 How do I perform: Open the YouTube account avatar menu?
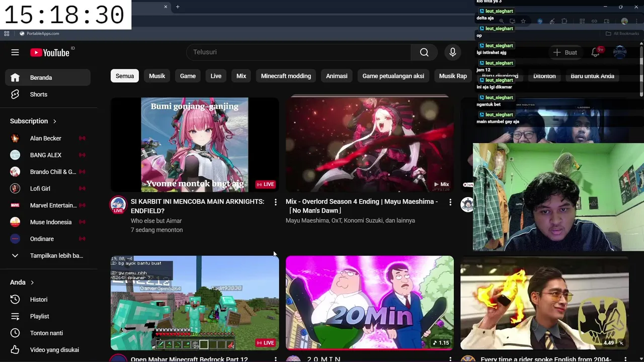(620, 52)
